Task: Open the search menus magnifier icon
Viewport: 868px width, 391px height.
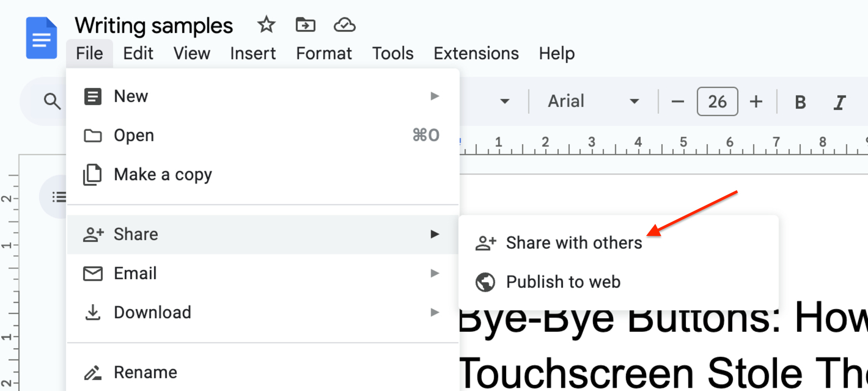Action: [52, 101]
